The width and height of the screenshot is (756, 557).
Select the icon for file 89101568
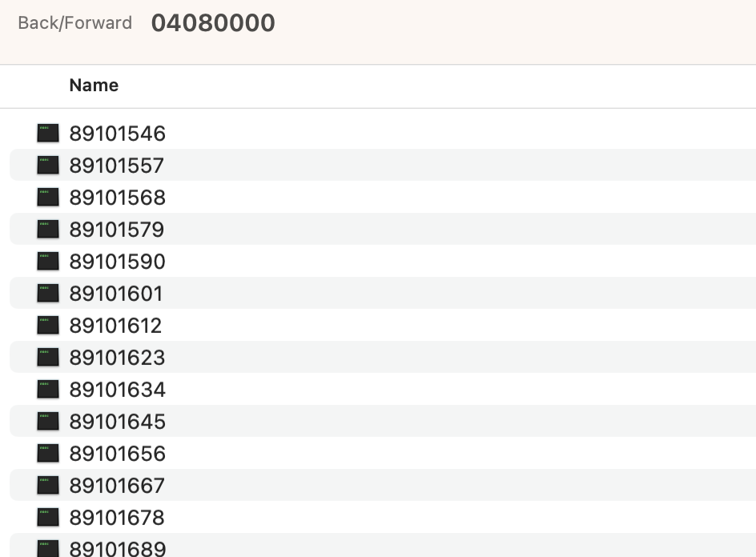48,197
